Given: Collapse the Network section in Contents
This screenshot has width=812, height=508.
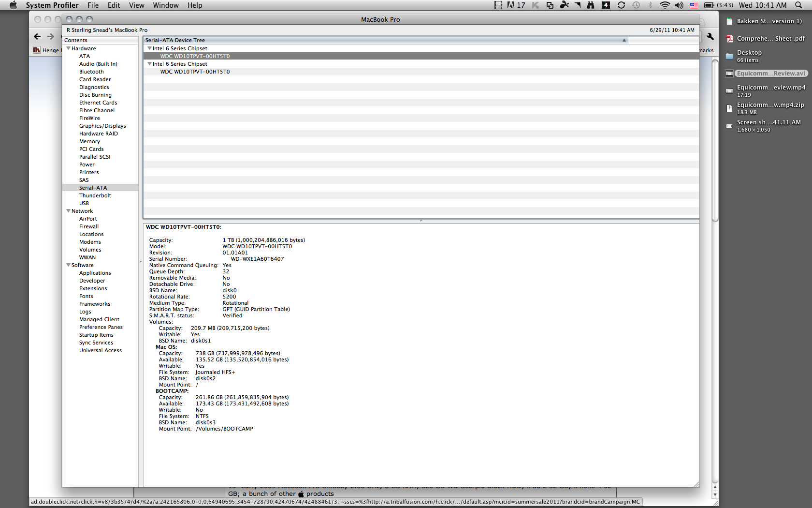Looking at the screenshot, I should point(68,211).
